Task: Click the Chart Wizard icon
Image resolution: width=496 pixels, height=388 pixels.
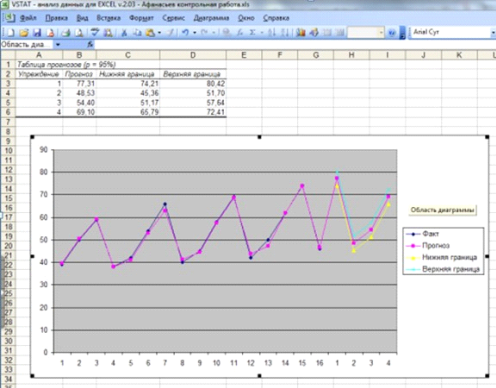Action: click(301, 33)
